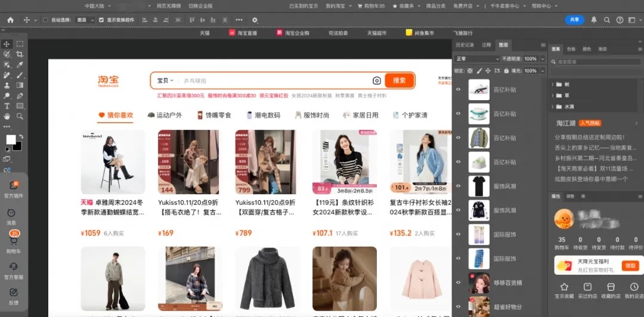
Task: Select the Hand tool
Action: [7, 116]
